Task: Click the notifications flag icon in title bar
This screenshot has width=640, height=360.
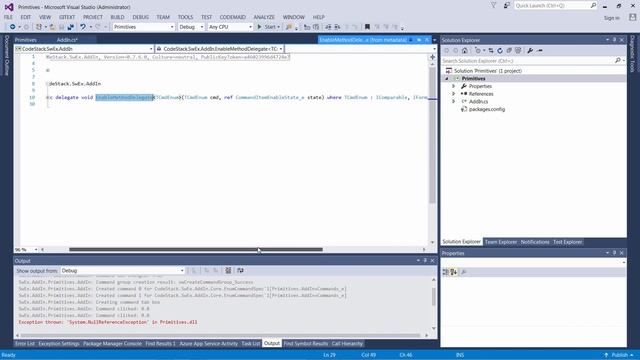Action: tap(493, 6)
